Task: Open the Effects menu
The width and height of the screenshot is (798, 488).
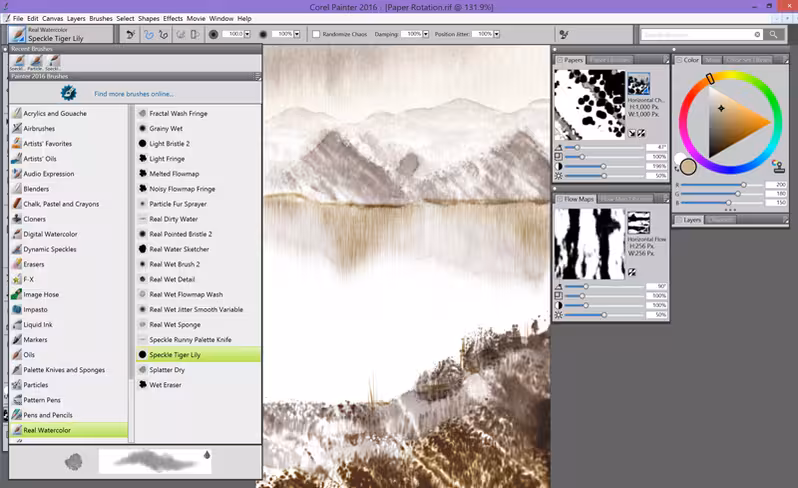Action: pyautogui.click(x=173, y=18)
